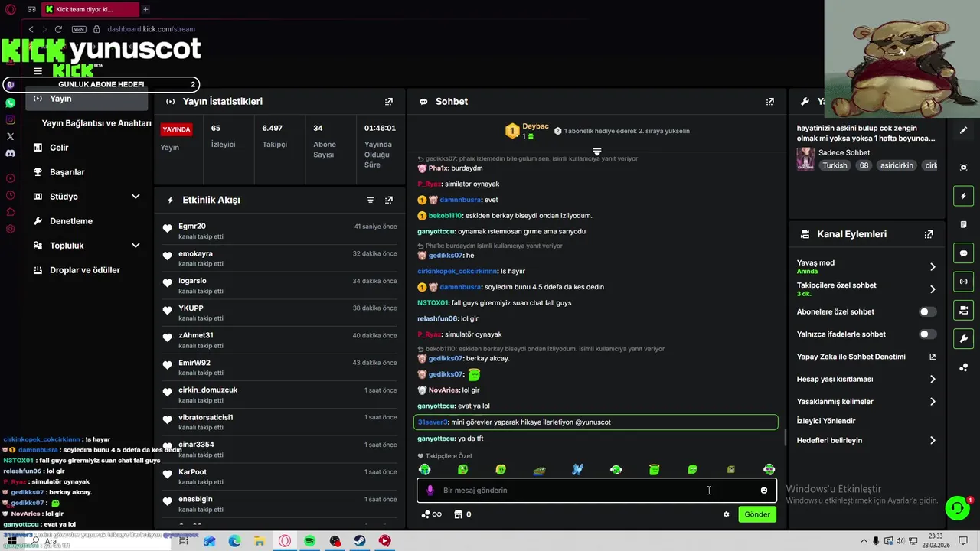
Task: Click the 6.497 Takipçi statistic
Action: pyautogui.click(x=275, y=136)
